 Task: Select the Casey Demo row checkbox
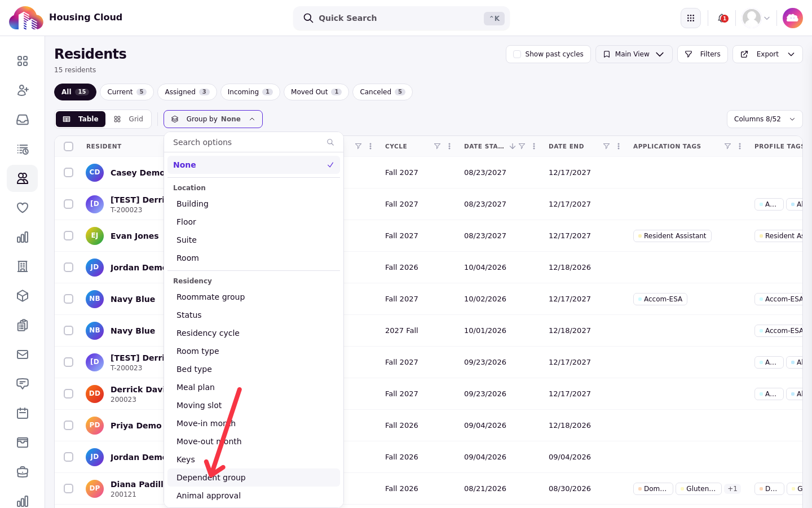(x=69, y=172)
